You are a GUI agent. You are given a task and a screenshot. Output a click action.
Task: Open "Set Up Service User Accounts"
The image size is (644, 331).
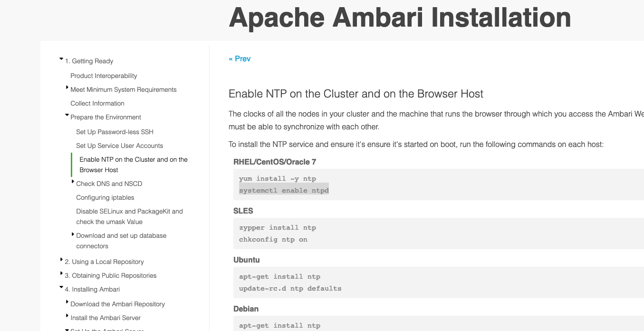(x=119, y=146)
